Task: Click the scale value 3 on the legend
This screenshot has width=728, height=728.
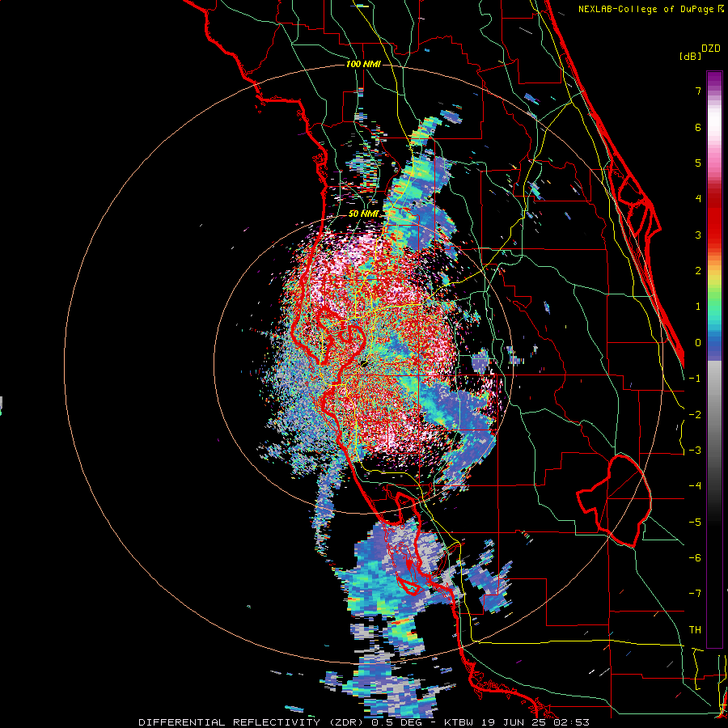Action: [698, 235]
